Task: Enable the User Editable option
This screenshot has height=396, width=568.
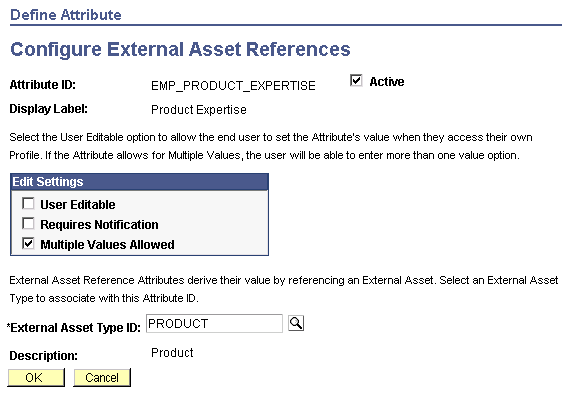Action: 28,204
